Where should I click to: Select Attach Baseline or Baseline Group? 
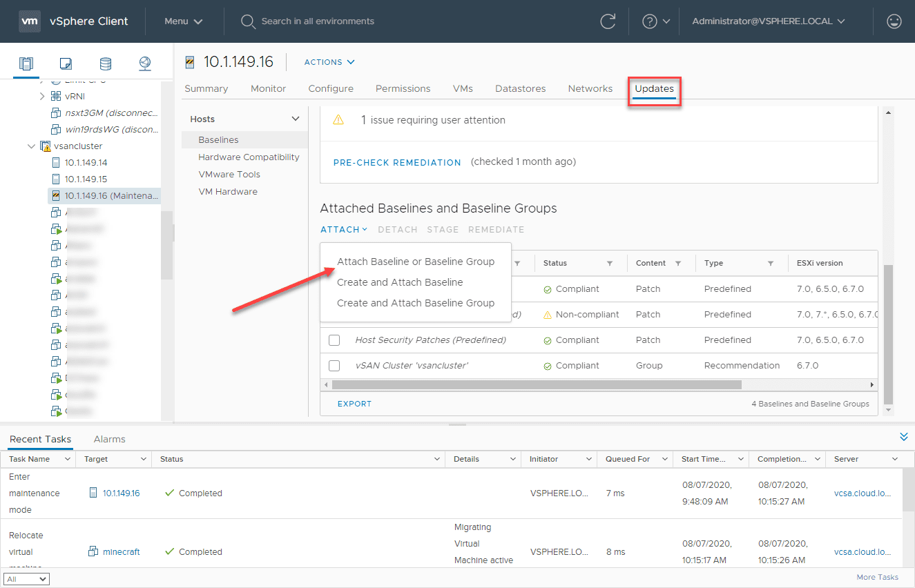pos(416,262)
